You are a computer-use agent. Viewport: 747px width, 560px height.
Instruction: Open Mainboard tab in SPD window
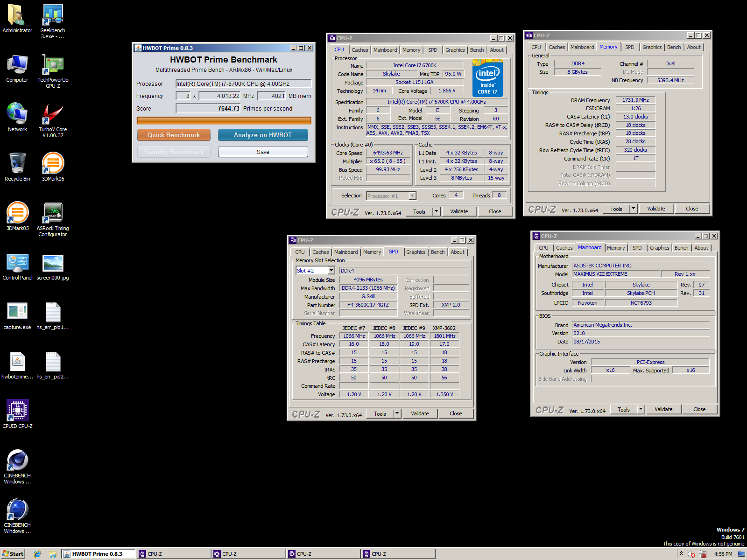point(346,252)
